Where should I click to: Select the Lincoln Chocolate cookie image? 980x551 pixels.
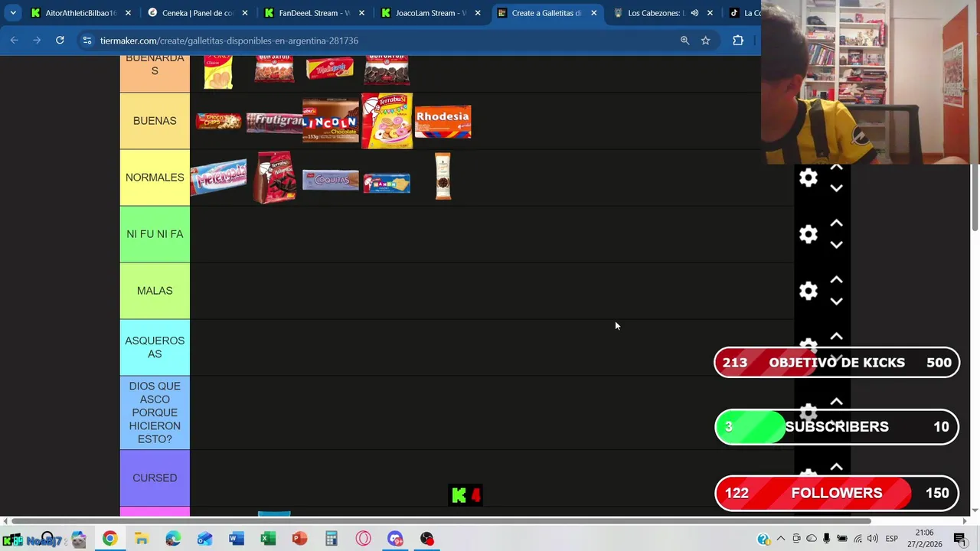tap(331, 121)
